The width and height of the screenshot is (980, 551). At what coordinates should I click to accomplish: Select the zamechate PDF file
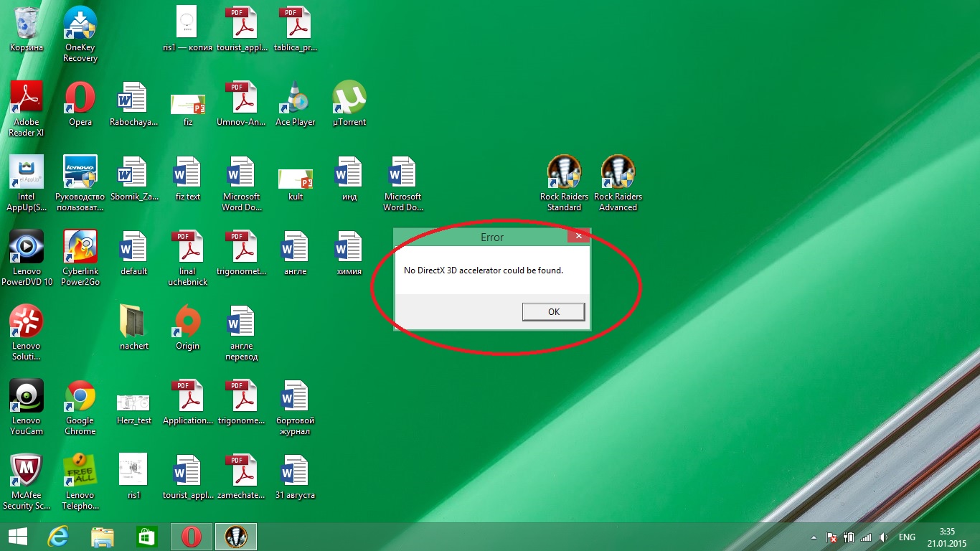tap(242, 477)
